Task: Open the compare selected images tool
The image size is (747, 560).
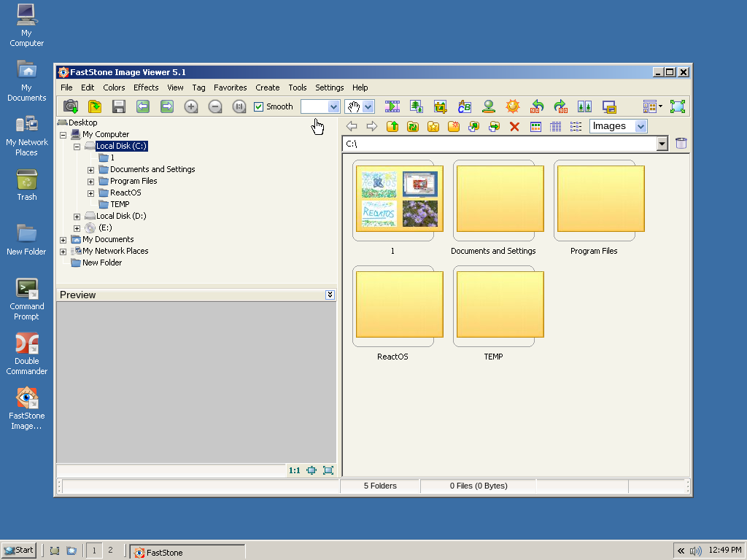Action: 584,106
